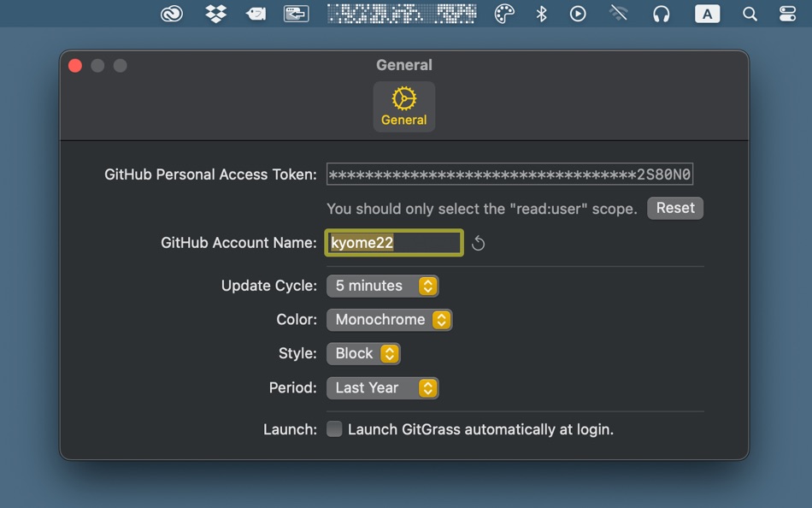This screenshot has width=812, height=508.
Task: Open Spotlight search magnifier icon
Action: 750,14
